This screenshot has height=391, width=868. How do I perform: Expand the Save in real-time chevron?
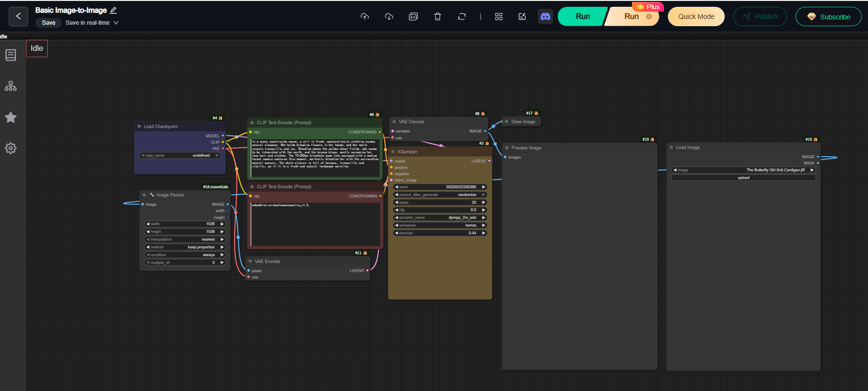tap(116, 23)
